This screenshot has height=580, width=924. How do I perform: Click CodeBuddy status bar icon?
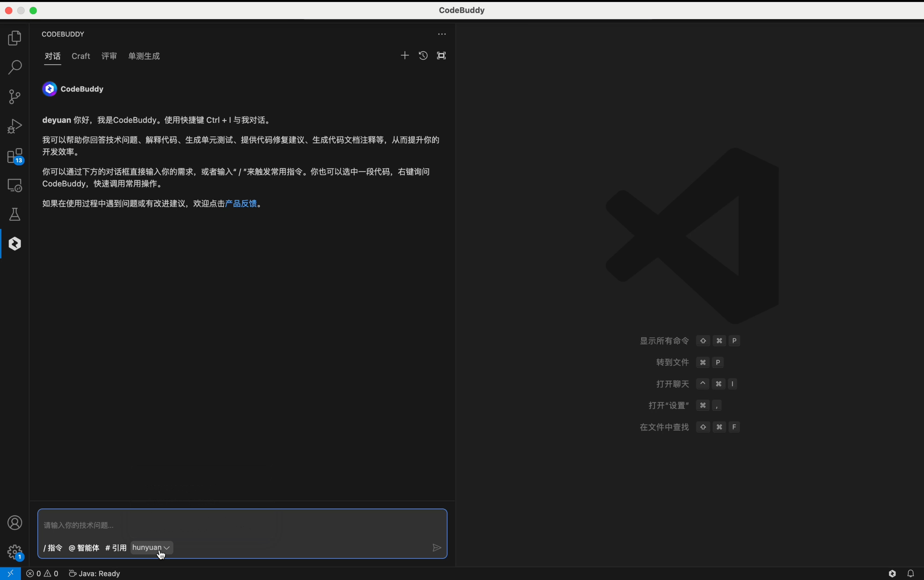892,574
